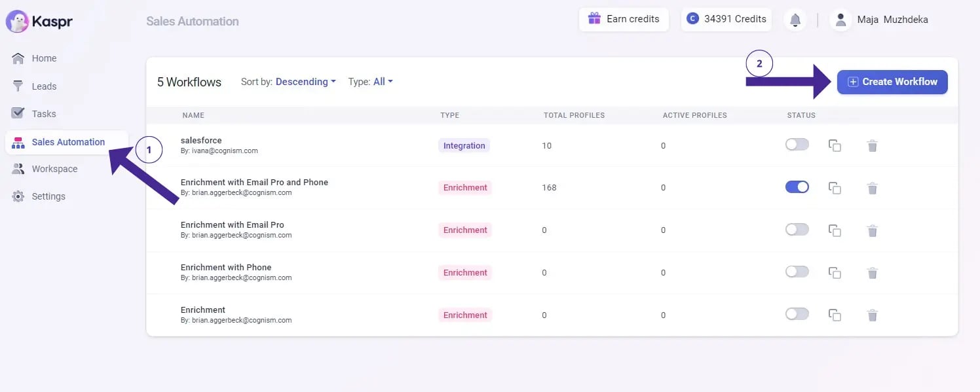980x392 pixels.
Task: Click the Home house icon
Action: [x=18, y=58]
